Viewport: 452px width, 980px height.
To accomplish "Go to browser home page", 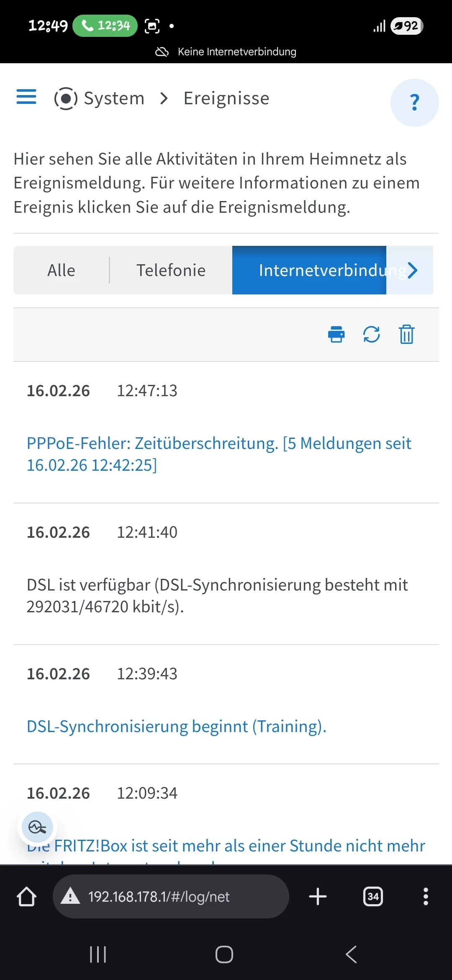I will (26, 897).
